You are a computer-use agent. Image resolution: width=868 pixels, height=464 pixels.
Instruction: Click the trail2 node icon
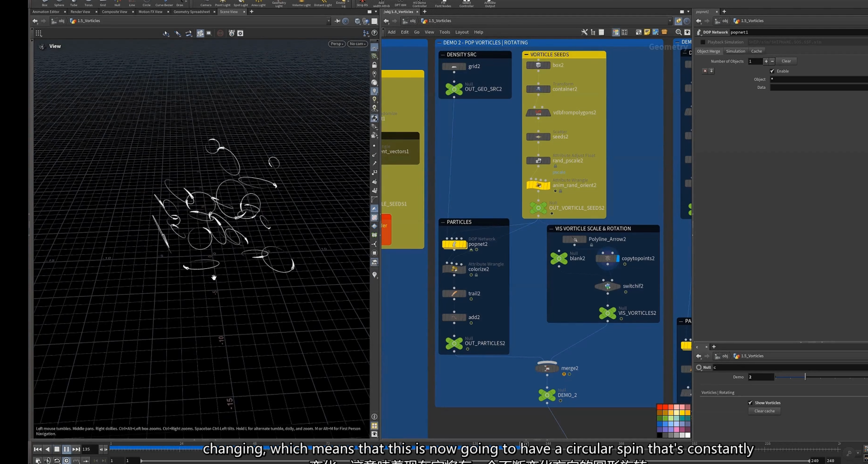tap(454, 294)
